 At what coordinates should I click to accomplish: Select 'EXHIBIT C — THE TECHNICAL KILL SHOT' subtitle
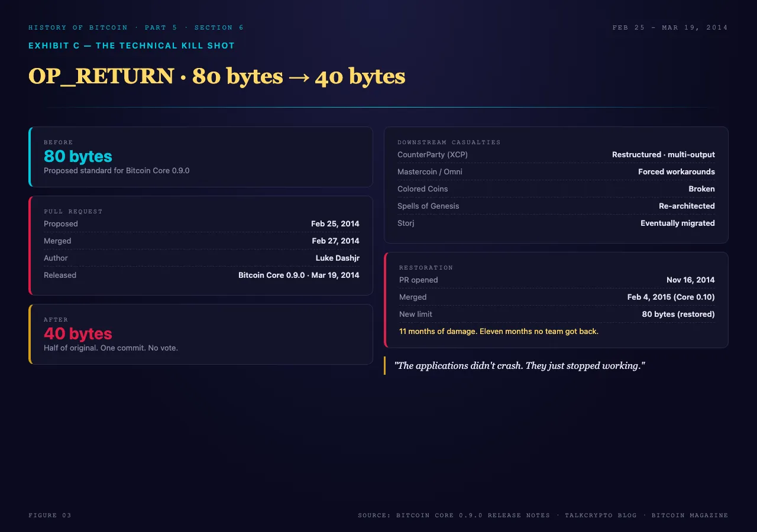point(131,46)
